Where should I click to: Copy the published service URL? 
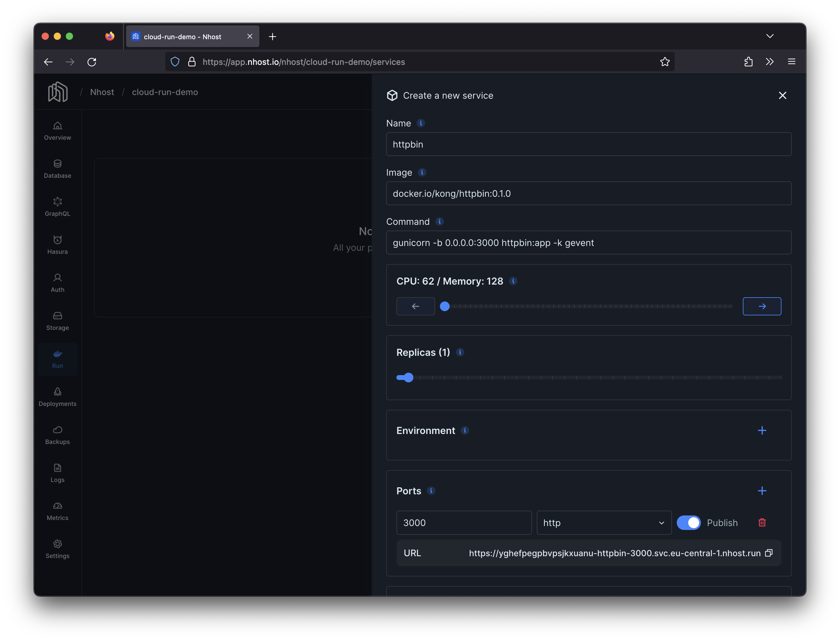pos(769,553)
